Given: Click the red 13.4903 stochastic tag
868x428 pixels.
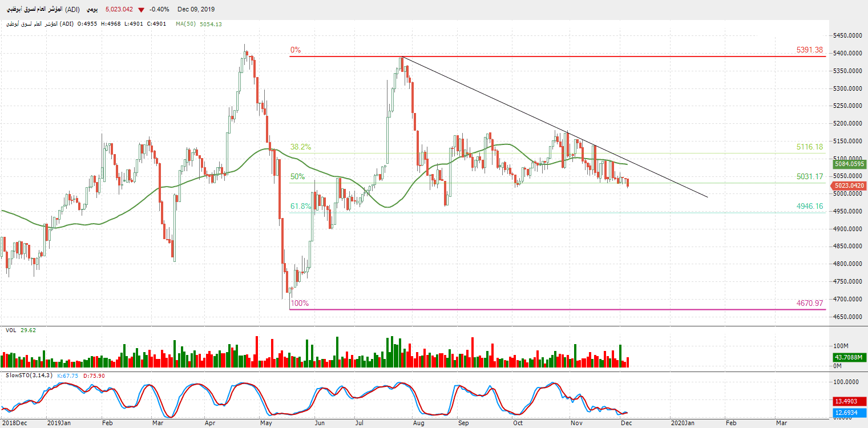Looking at the screenshot, I should (849, 401).
